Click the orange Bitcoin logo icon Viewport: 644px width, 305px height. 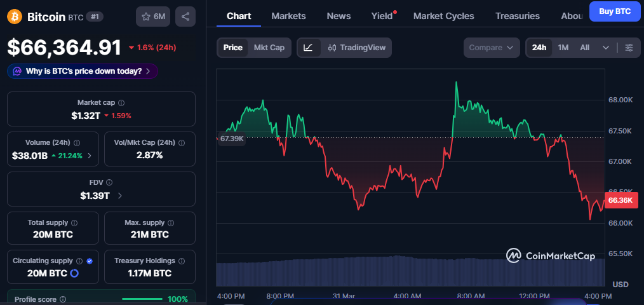[15, 17]
